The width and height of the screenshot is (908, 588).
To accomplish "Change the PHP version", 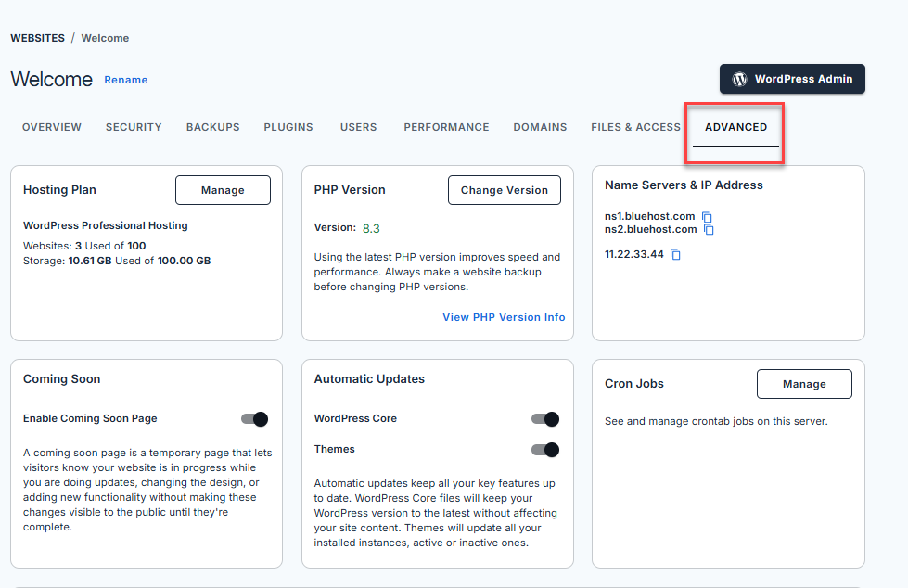I will tap(504, 189).
